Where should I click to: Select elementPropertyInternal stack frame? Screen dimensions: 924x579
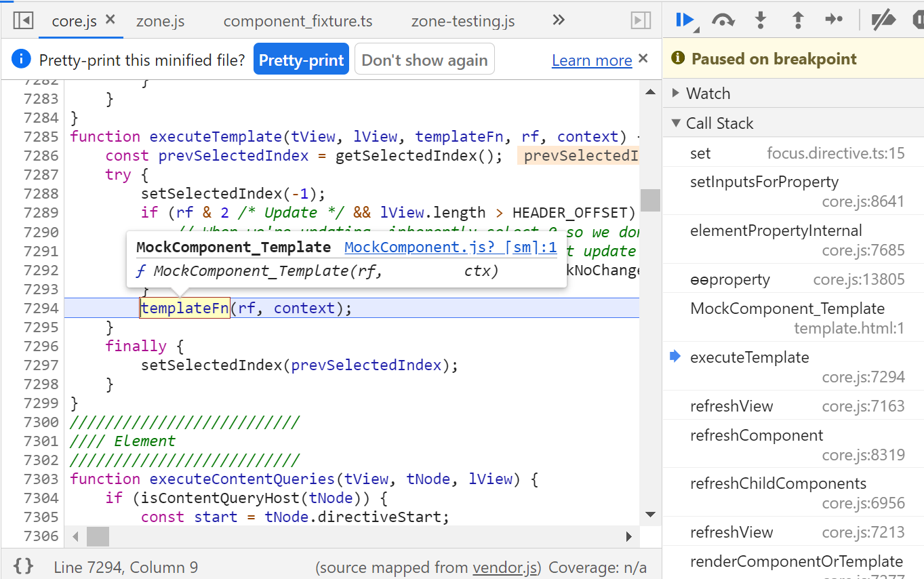coord(793,240)
